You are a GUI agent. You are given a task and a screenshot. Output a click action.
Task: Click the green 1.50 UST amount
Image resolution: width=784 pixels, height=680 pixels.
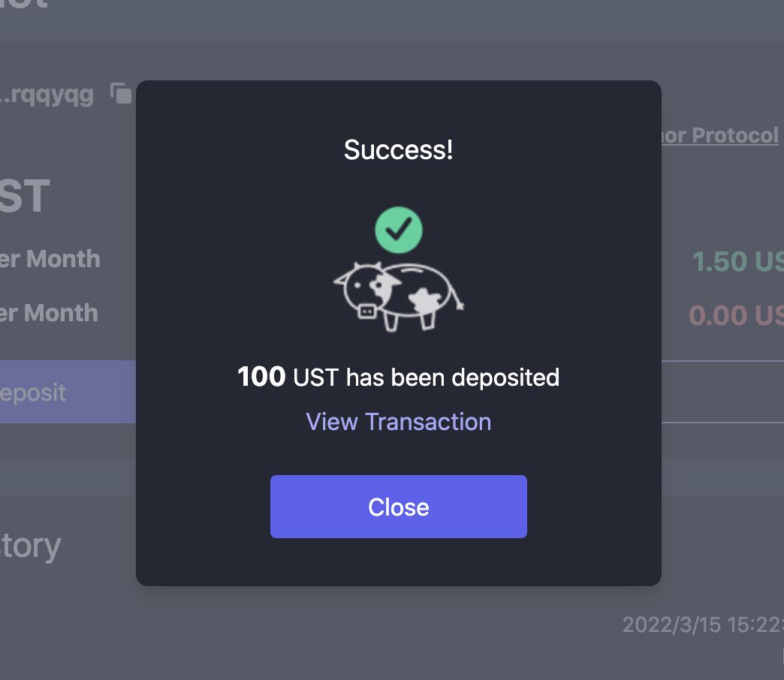[x=737, y=261]
